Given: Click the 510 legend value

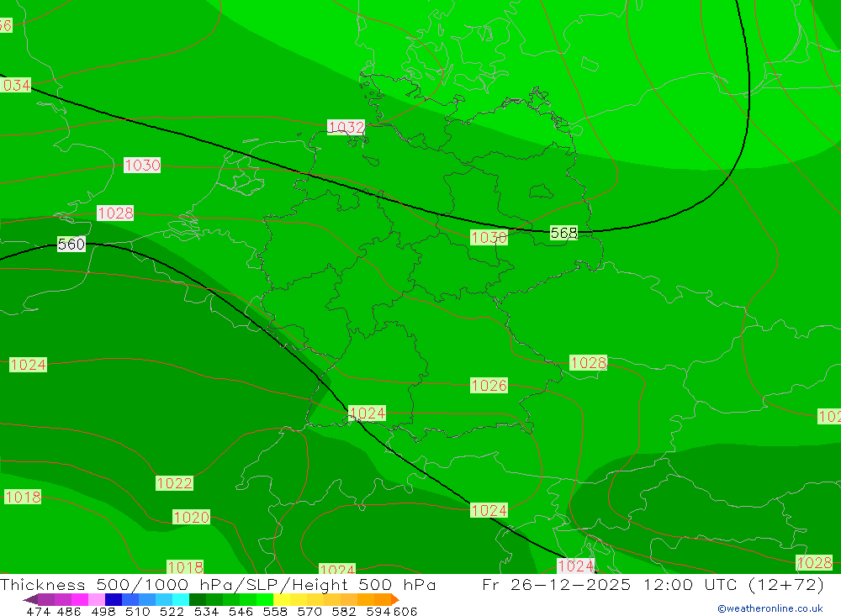Looking at the screenshot, I should [x=137, y=611].
